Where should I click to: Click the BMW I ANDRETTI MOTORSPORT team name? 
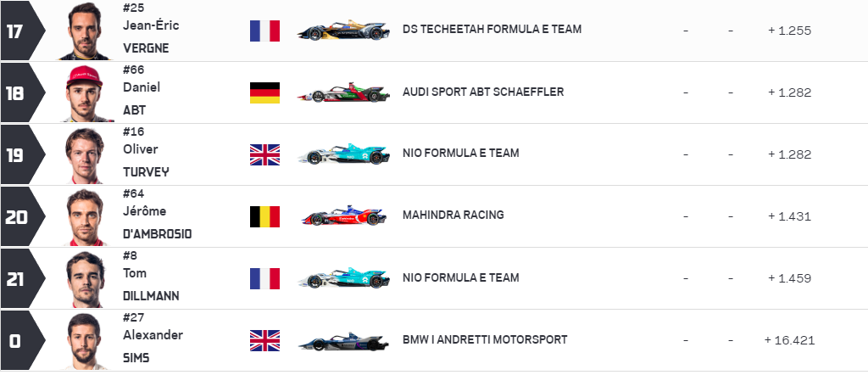485,340
